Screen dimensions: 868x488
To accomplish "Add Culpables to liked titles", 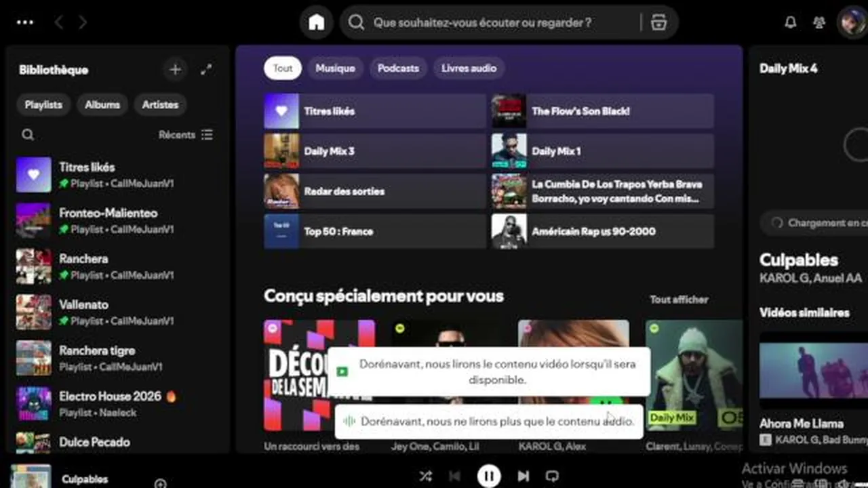I will [x=160, y=483].
